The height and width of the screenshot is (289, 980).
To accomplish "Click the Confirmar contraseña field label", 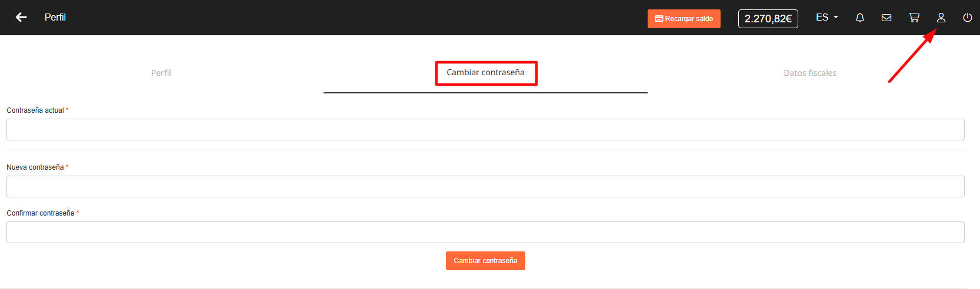I will tap(41, 213).
